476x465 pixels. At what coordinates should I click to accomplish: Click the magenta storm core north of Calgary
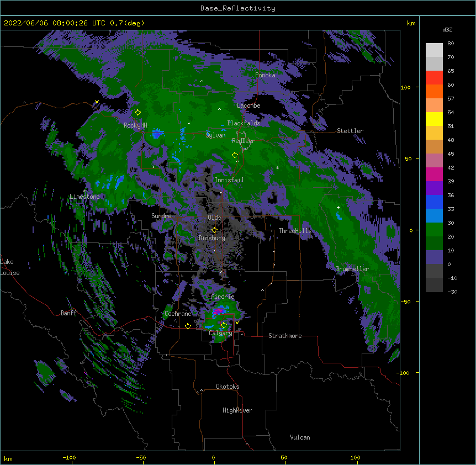219,311
